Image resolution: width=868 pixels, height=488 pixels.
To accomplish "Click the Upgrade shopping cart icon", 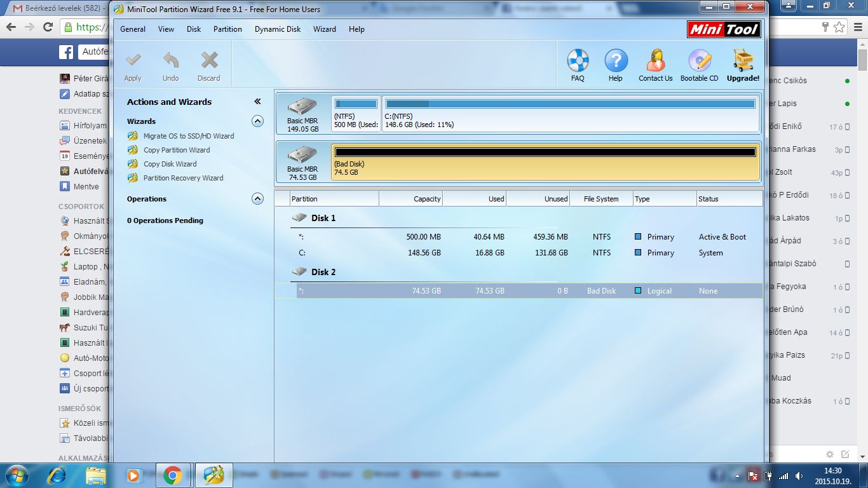I will (743, 61).
